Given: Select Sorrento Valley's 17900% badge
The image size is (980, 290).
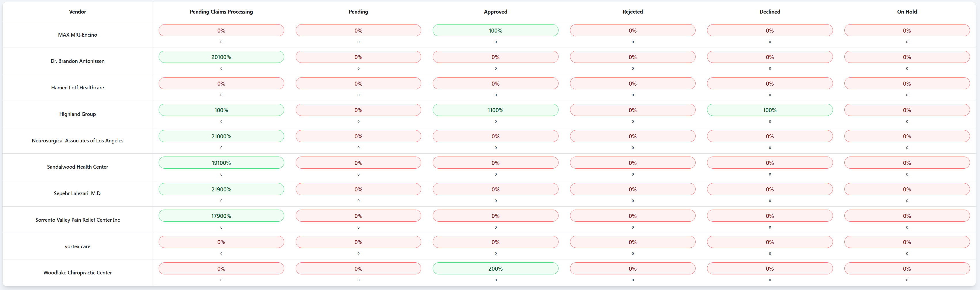Looking at the screenshot, I should [221, 215].
